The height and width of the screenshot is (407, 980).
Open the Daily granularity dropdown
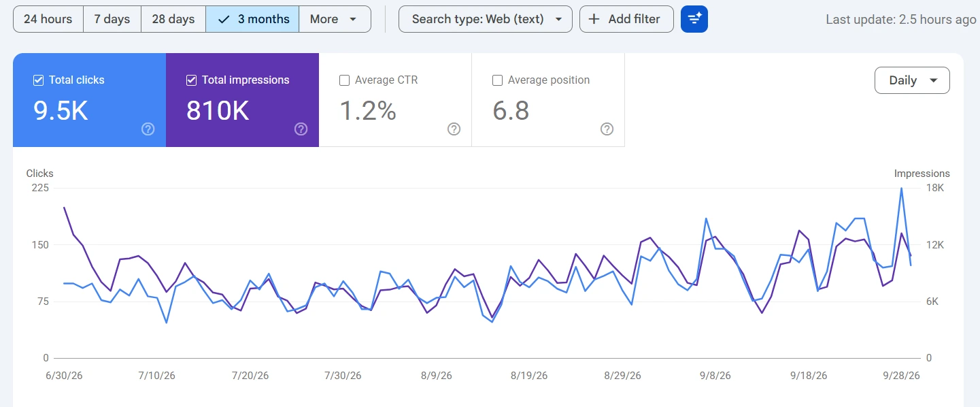coord(912,80)
